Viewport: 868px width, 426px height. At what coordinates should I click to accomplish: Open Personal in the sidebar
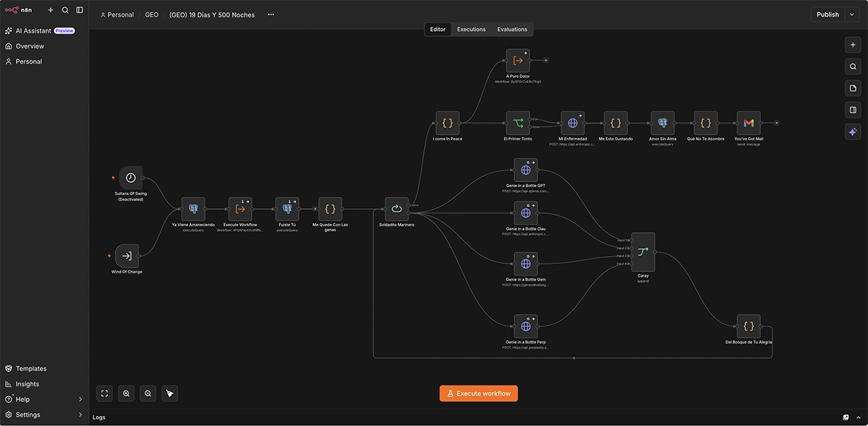[44, 61]
